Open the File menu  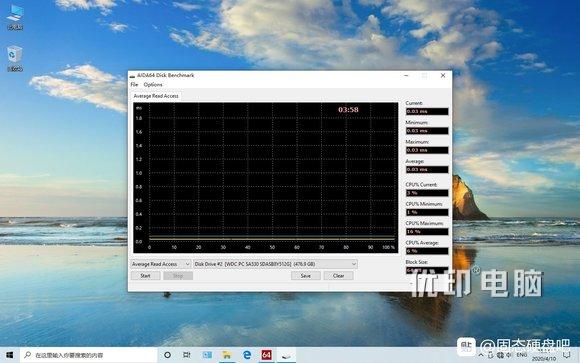(134, 85)
